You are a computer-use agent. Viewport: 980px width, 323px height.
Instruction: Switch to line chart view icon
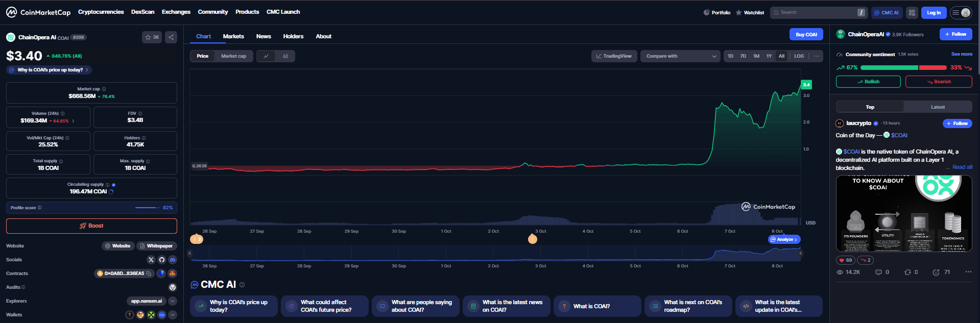pyautogui.click(x=266, y=56)
